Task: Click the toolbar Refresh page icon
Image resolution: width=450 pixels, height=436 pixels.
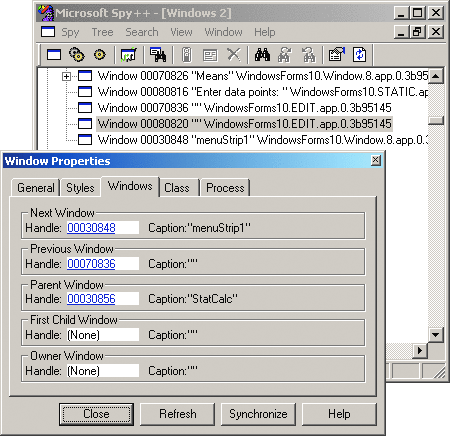Action: pyautogui.click(x=360, y=55)
